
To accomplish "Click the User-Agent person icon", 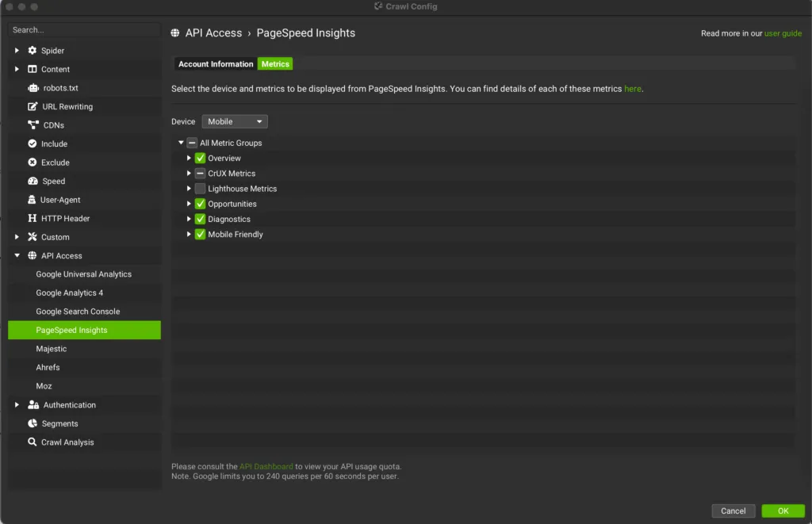I will pos(32,199).
